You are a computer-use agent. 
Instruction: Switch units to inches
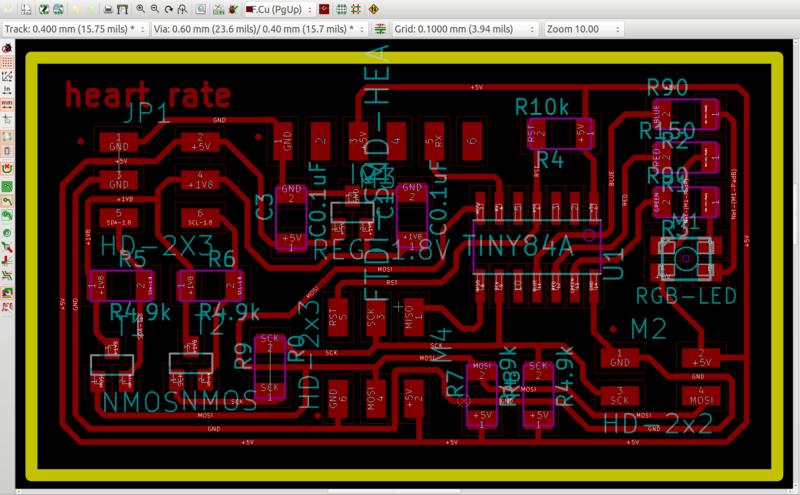tap(7, 90)
